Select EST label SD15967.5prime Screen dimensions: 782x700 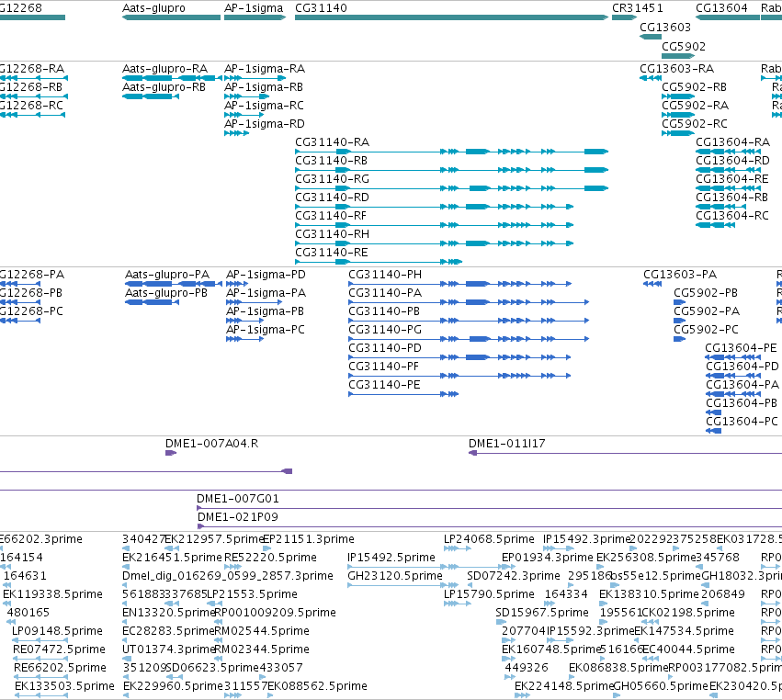click(x=542, y=613)
